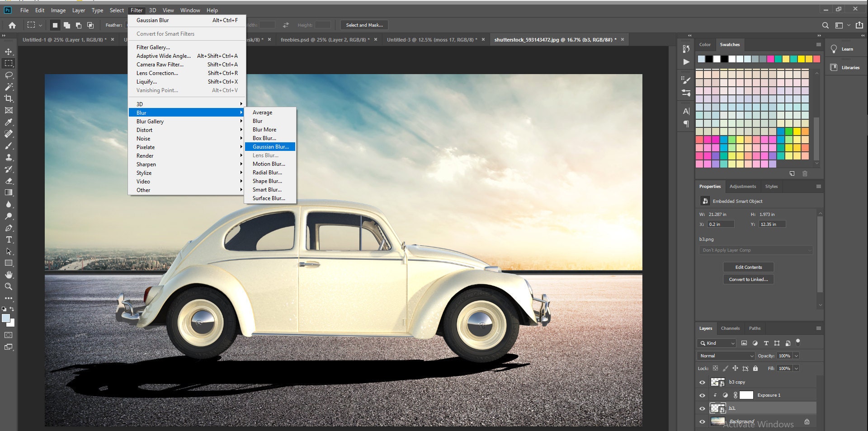This screenshot has width=868, height=431.
Task: Toggle Lock position icon
Action: [735, 368]
